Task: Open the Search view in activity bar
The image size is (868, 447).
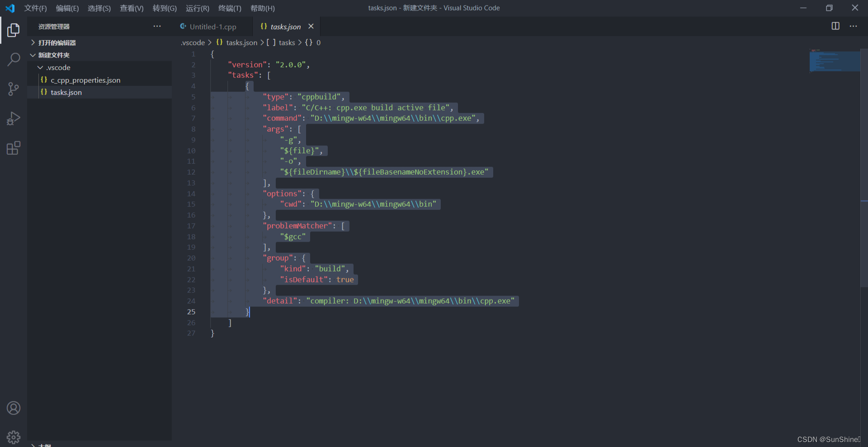Action: click(x=14, y=59)
